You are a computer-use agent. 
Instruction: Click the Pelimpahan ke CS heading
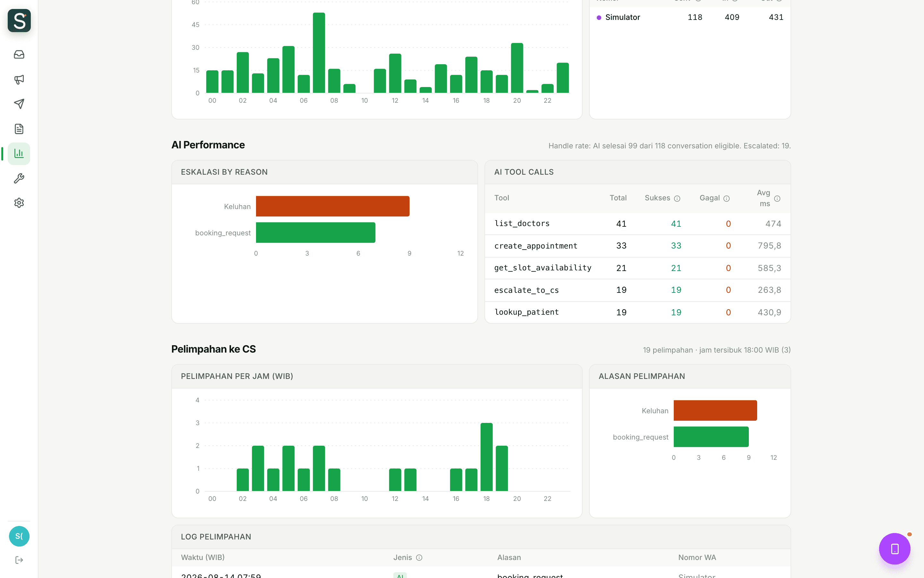(x=213, y=349)
